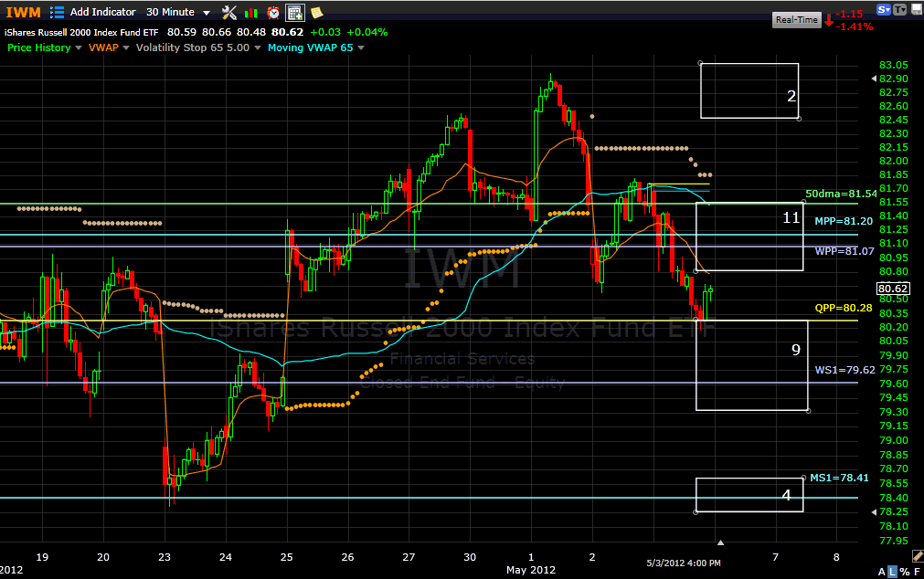Open chart settings via wrench icon
Screen dimensions: 924x579
(229, 13)
